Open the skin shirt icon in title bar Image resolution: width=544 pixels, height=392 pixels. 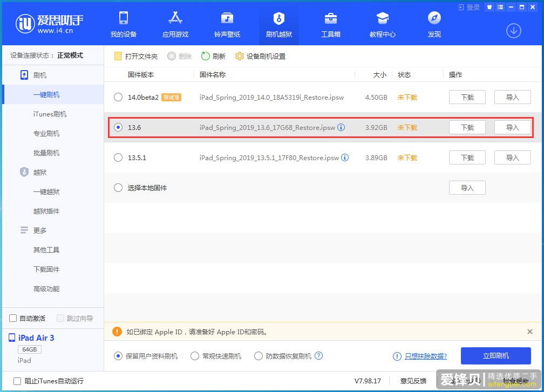tap(489, 7)
